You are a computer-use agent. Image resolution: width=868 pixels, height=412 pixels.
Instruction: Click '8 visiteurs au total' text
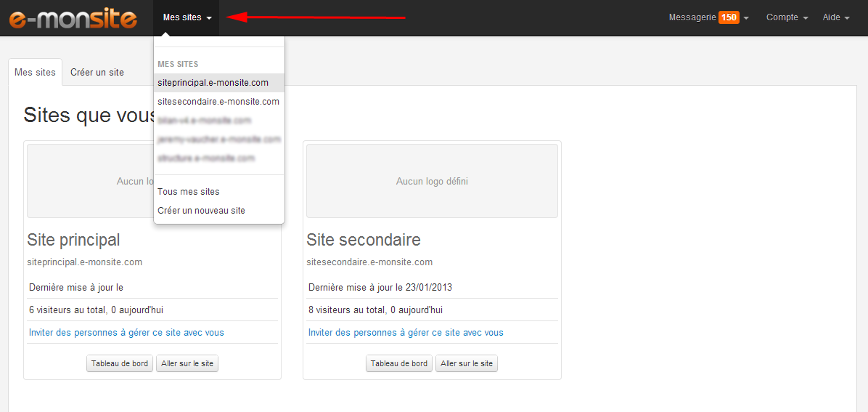point(346,310)
